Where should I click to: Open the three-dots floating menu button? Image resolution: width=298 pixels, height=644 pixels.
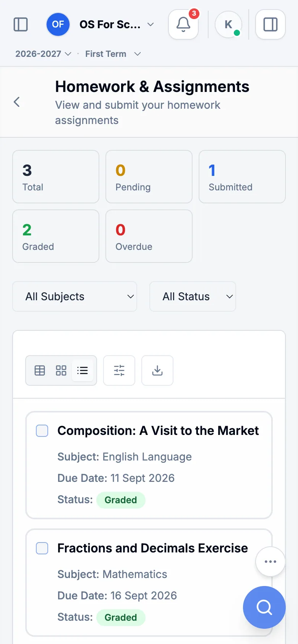pos(270,562)
